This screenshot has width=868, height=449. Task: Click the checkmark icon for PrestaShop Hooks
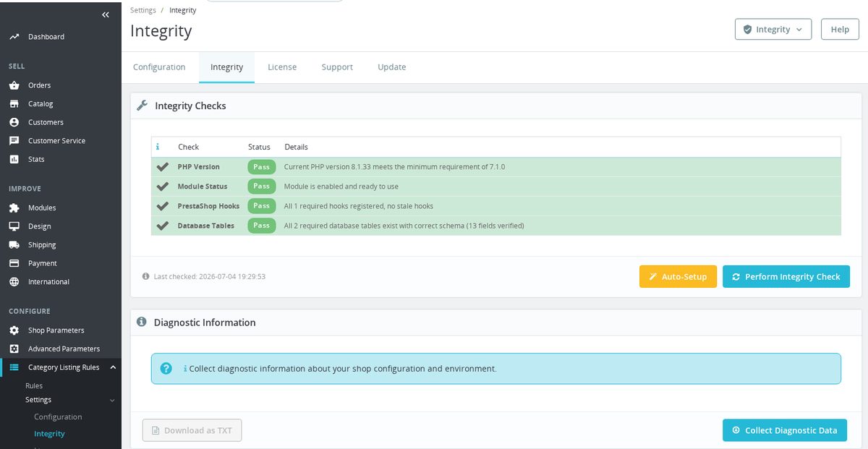pos(163,205)
